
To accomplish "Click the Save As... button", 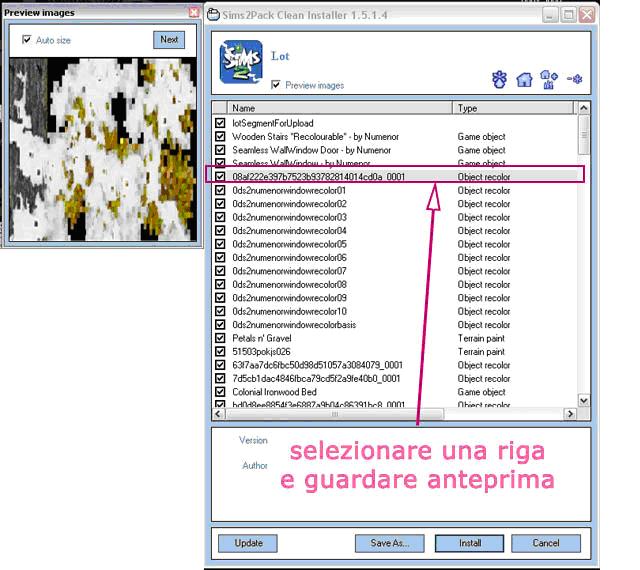I will click(389, 543).
